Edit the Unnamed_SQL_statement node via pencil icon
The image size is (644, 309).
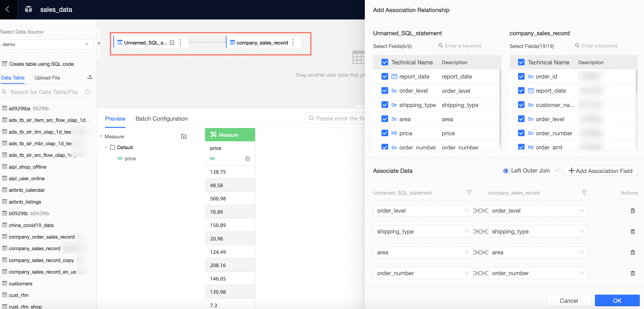click(172, 43)
